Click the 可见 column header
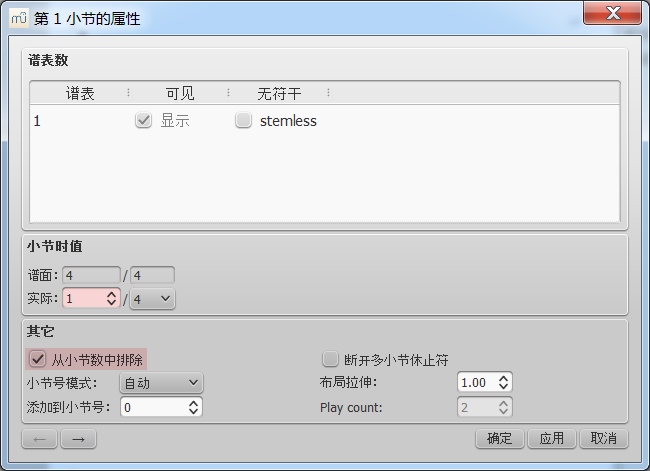Screen dimensions: 650x471 tap(180, 93)
